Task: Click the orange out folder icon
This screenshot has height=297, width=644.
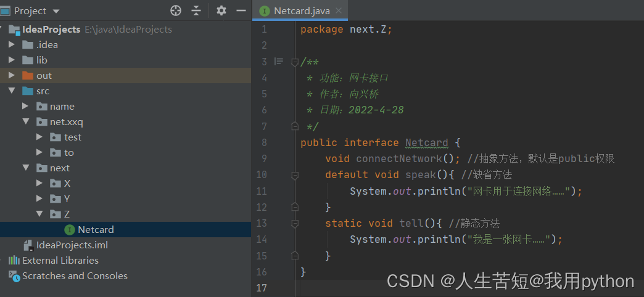Action: click(28, 75)
